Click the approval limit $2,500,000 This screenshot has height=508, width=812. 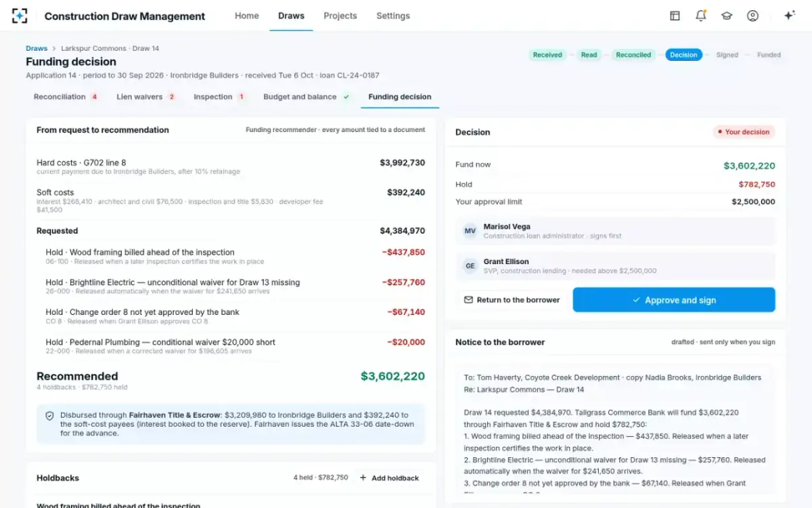pyautogui.click(x=753, y=202)
